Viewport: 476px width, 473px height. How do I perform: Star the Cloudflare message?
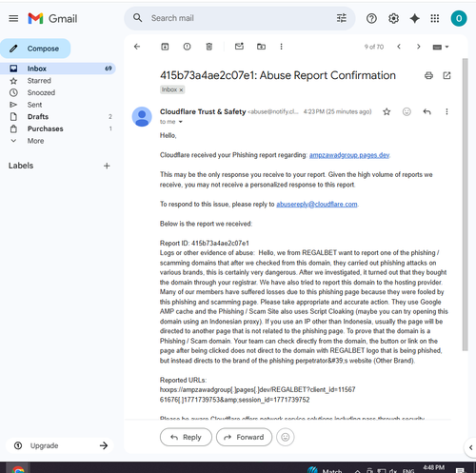click(x=387, y=111)
